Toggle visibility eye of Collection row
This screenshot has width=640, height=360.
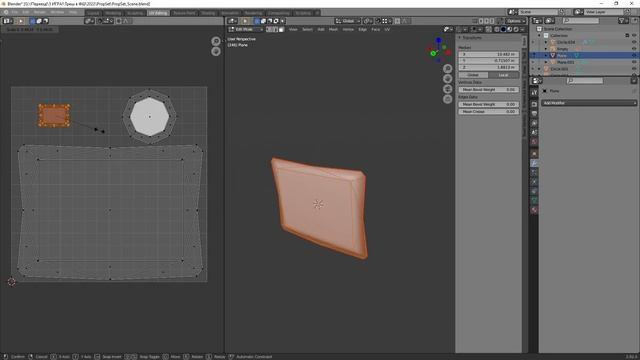pyautogui.click(x=634, y=36)
